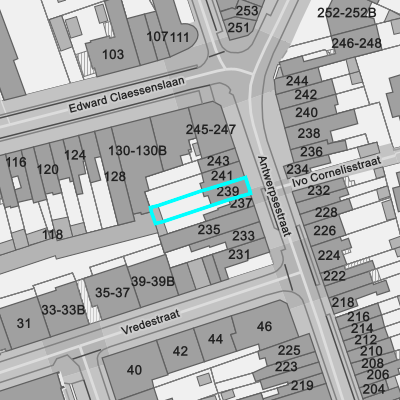This screenshot has height=400, width=400.
Task: Select the building numbered 242
Action: 305,95
